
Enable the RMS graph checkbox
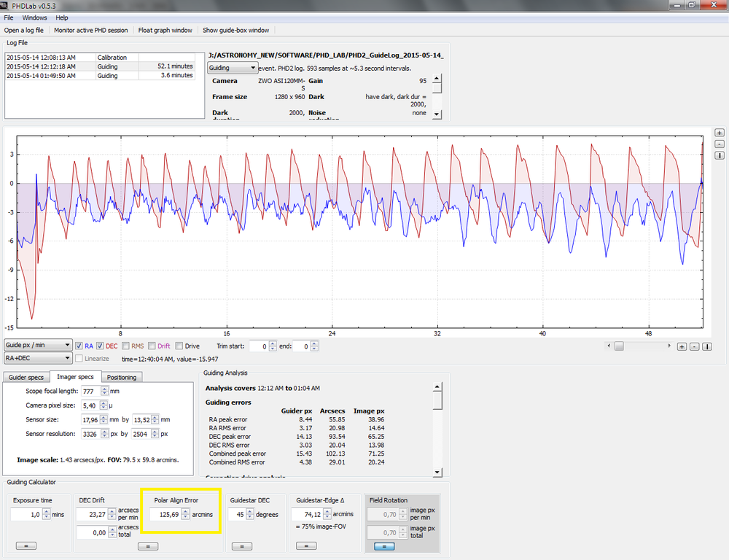click(125, 346)
